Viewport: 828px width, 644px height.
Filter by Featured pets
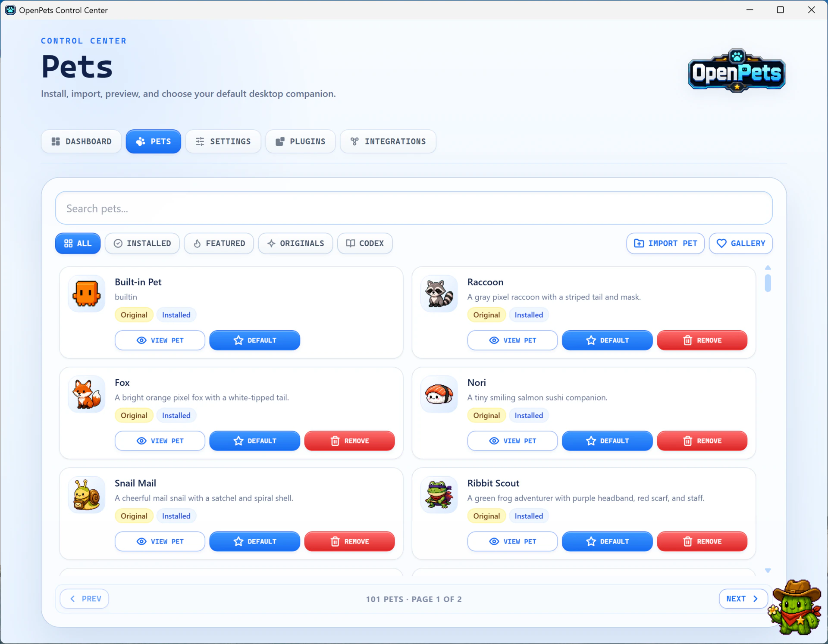tap(219, 244)
